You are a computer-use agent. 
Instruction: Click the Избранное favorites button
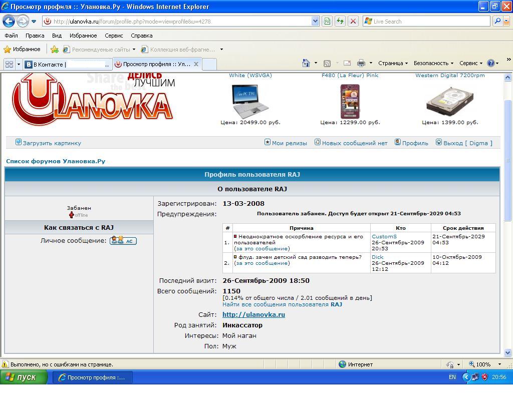pos(22,49)
